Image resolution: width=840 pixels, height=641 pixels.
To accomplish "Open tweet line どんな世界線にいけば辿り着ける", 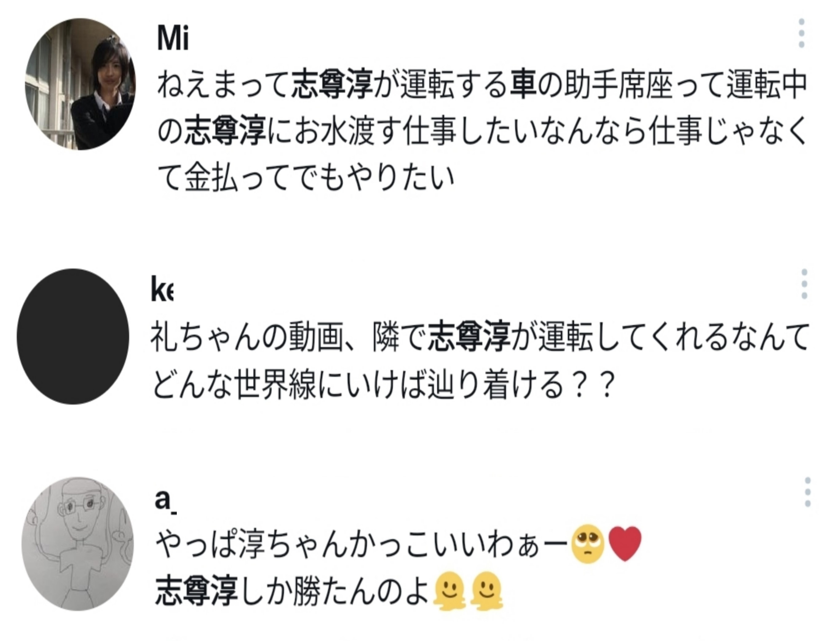I will tap(382, 385).
